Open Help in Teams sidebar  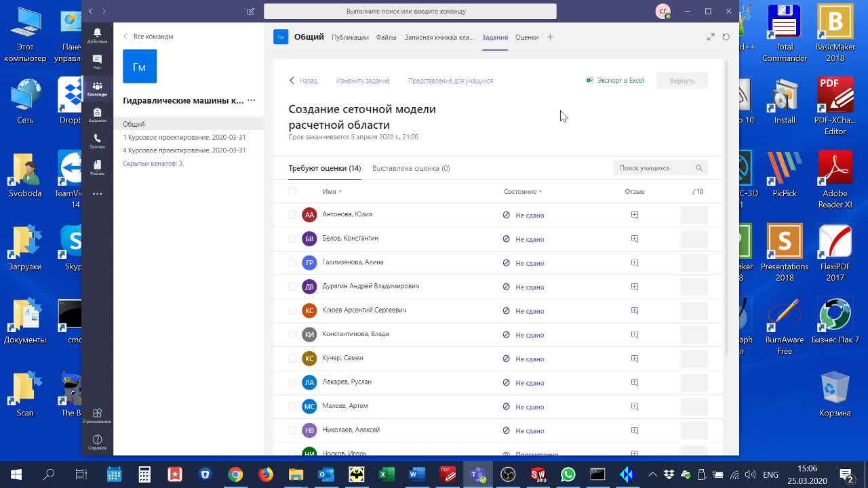coord(97,443)
